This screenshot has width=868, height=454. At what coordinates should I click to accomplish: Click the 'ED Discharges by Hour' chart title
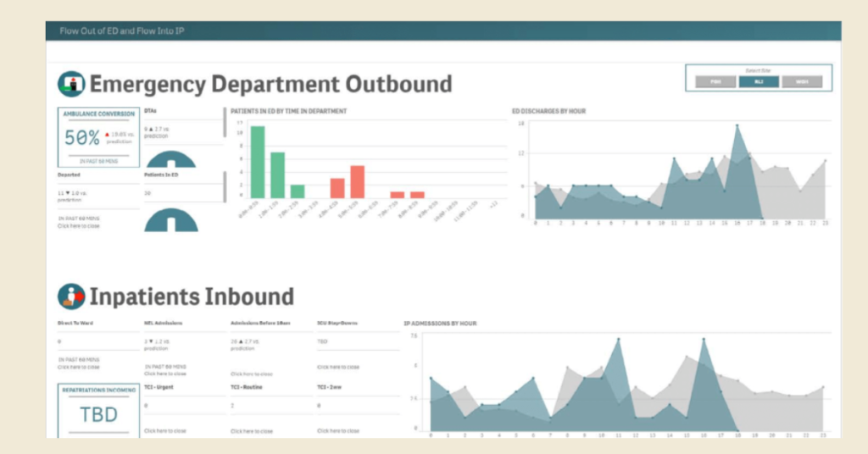pos(548,111)
